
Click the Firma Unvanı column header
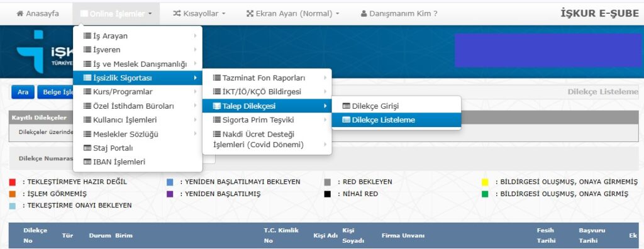click(x=403, y=235)
